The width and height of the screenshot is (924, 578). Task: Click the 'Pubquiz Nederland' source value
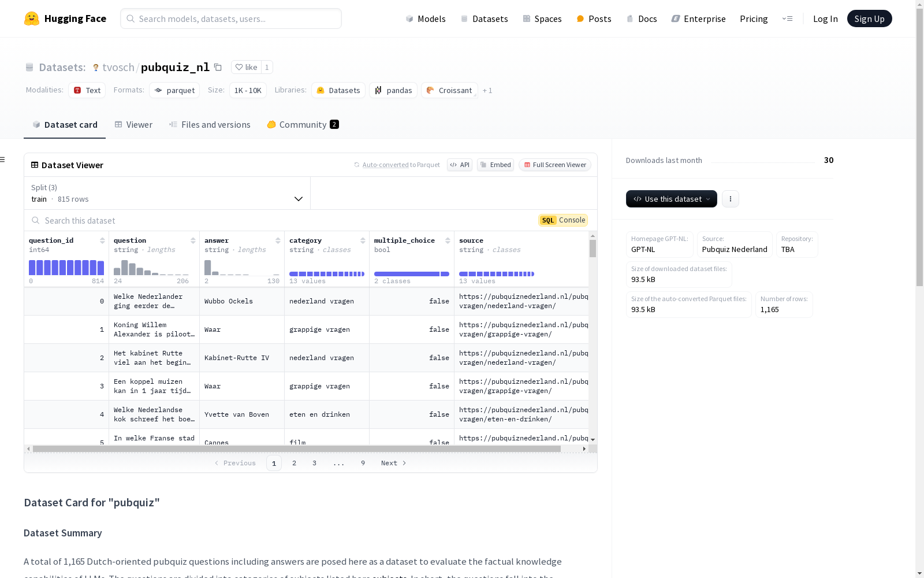coord(735,250)
